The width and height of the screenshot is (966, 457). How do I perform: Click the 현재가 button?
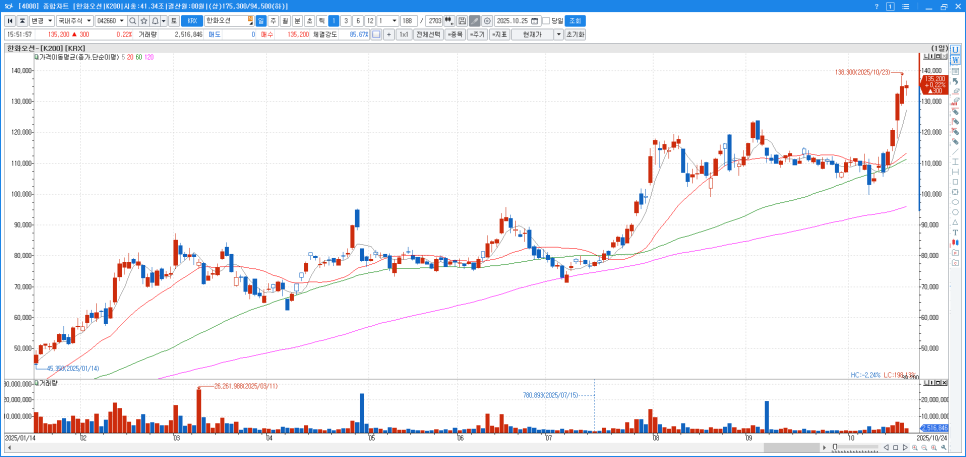pos(532,34)
